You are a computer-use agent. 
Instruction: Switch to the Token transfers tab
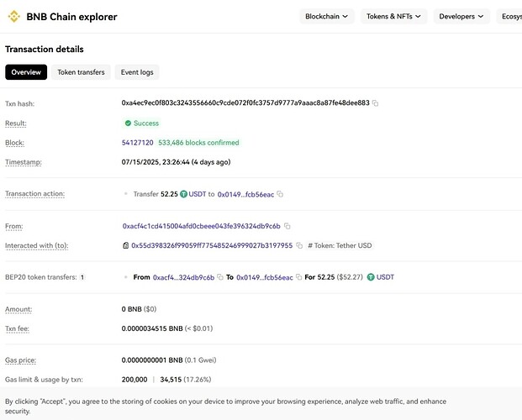click(81, 72)
